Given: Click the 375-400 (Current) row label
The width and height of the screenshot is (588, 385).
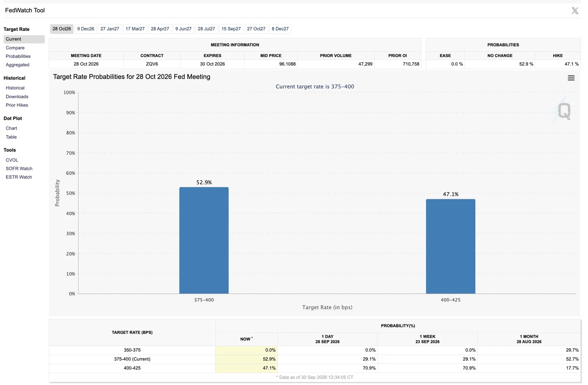Looking at the screenshot, I should tap(132, 359).
